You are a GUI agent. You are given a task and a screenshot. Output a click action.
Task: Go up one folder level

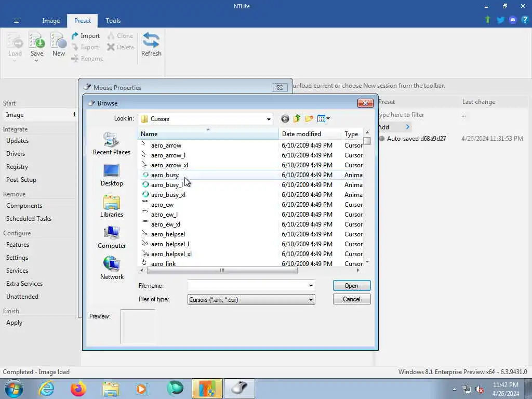(297, 118)
